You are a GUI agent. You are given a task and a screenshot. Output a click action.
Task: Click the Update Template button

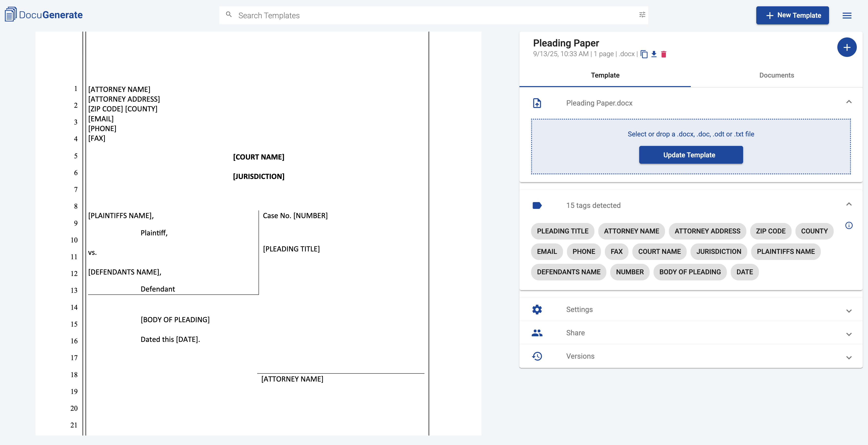[x=691, y=155]
